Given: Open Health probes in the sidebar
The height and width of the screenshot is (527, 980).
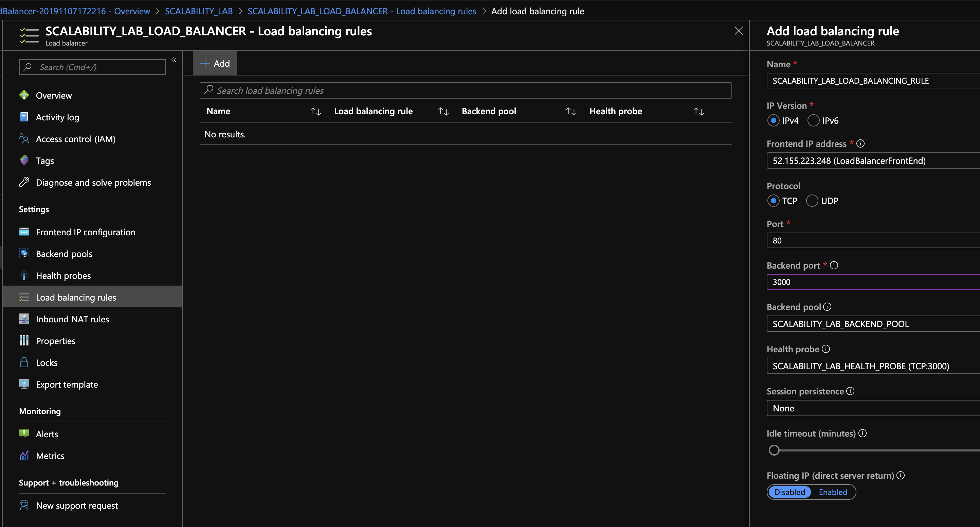Looking at the screenshot, I should pos(63,276).
